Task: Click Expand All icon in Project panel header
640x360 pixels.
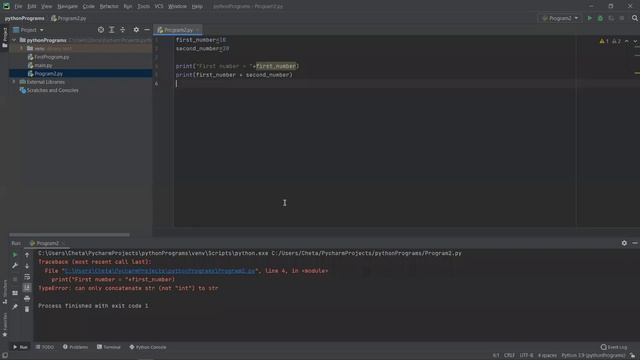Action: [112, 30]
